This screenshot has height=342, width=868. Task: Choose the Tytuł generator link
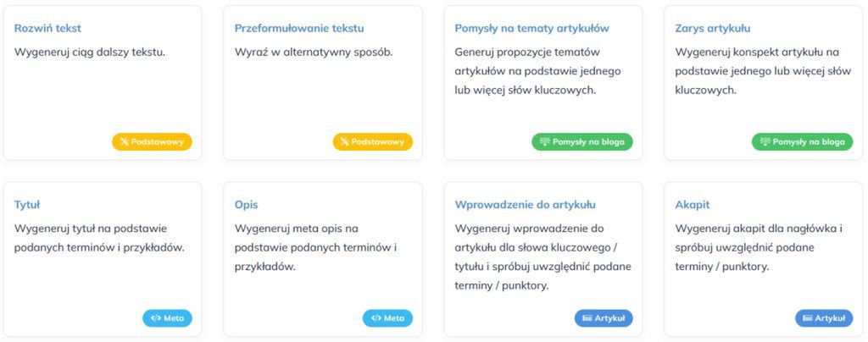[27, 204]
